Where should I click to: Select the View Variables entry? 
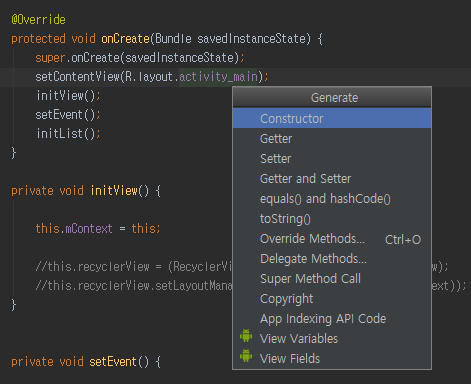click(x=332, y=339)
